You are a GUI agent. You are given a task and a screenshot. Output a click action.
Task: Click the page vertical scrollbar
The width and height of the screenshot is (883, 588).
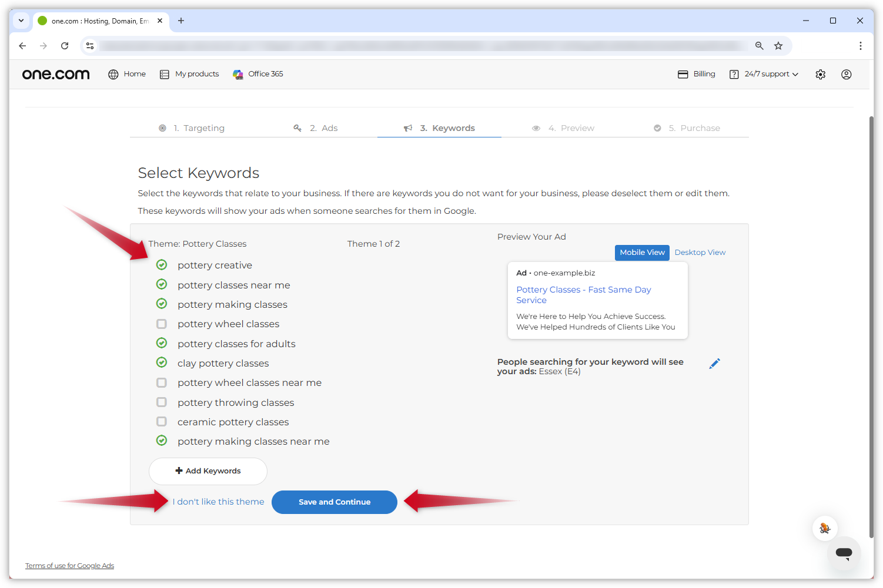[871, 327]
